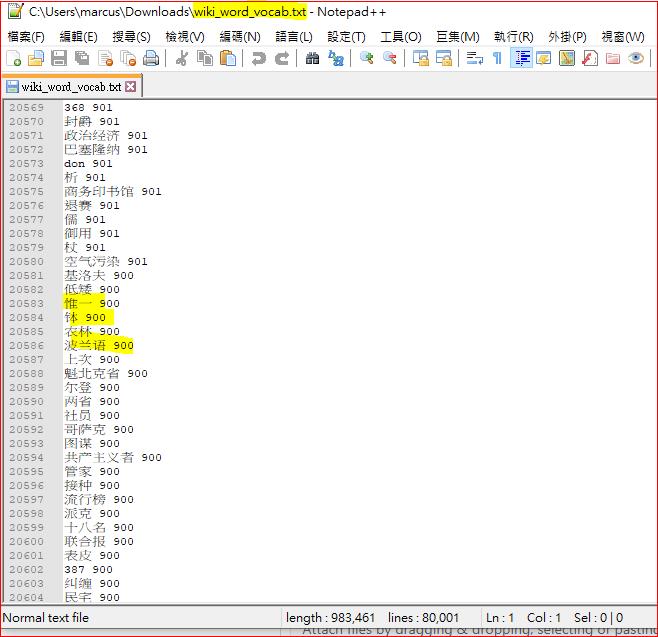Toggle the Function List panel
Image resolution: width=658 pixels, height=637 pixels.
pos(590,58)
